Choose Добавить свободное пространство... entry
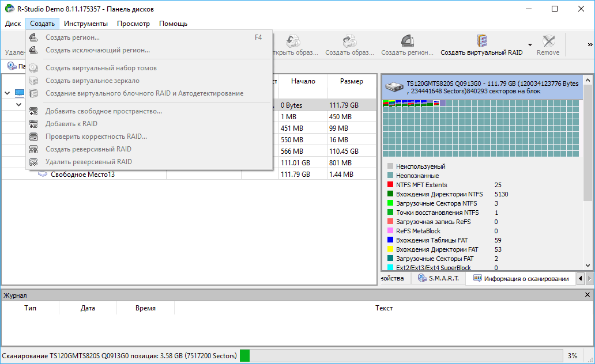Viewport: 595px width, 364px height. (x=149, y=111)
